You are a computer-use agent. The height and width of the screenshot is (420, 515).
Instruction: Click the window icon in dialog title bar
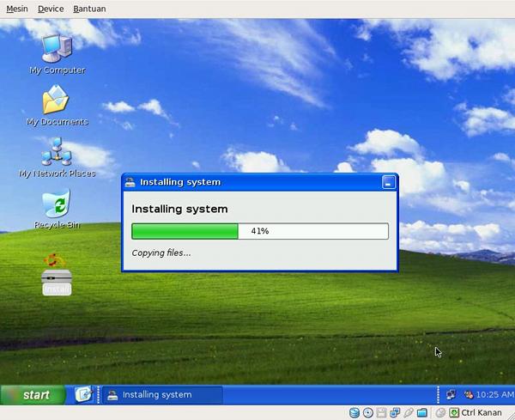(130, 182)
